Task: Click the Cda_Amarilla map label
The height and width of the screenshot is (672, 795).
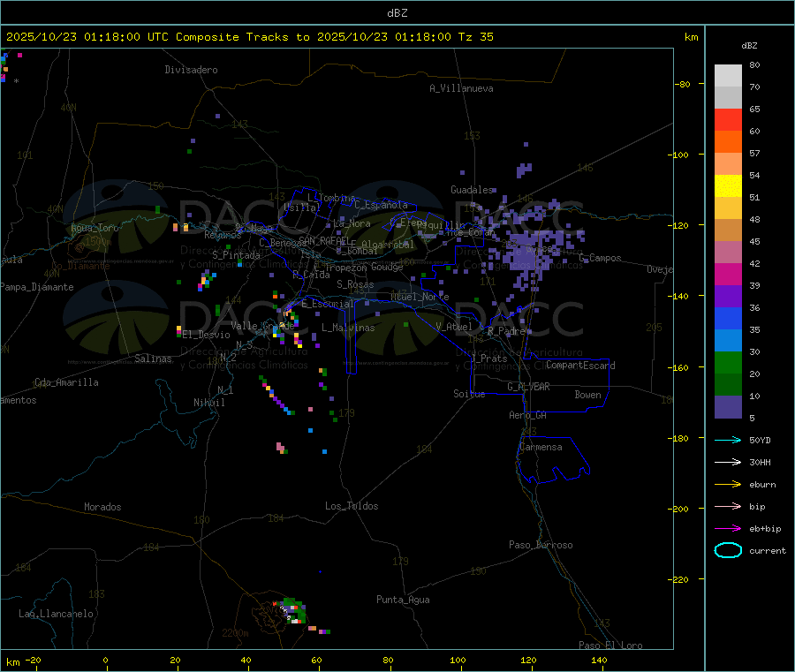Action: pyautogui.click(x=66, y=382)
